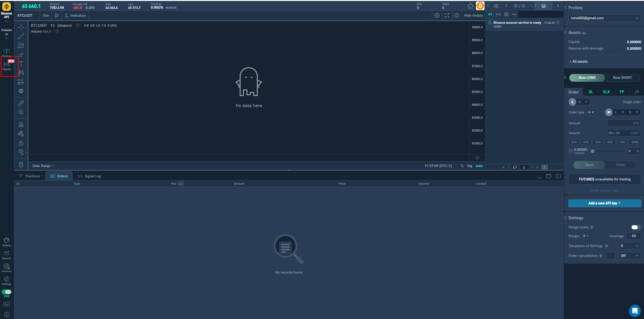Activate the zoom in tool
This screenshot has width=644, height=319.
(21, 112)
